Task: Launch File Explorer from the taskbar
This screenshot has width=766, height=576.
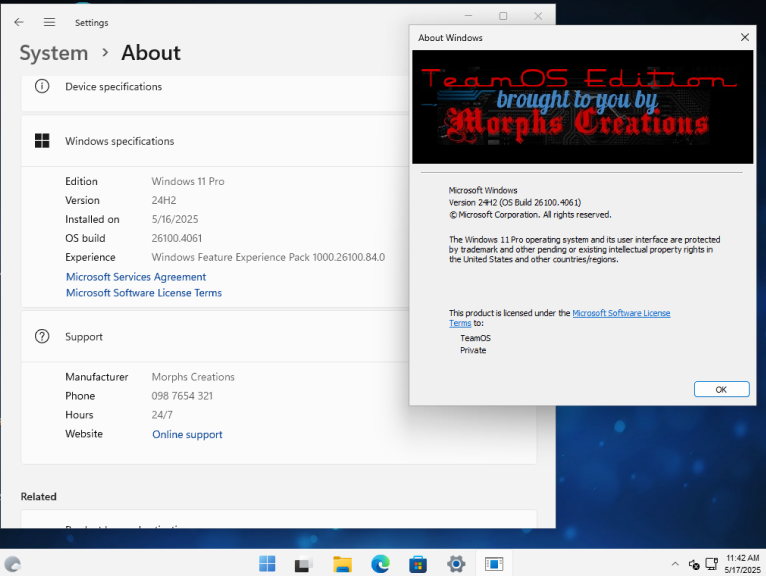Action: pos(342,564)
